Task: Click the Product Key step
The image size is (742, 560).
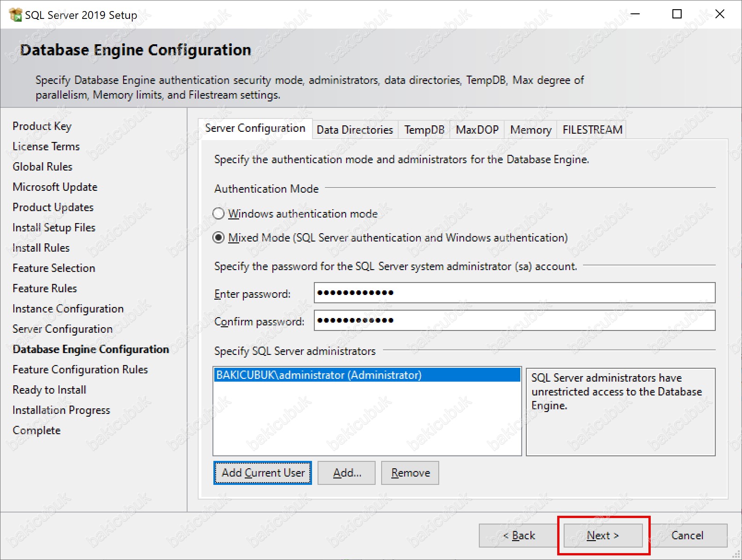Action: coord(42,126)
